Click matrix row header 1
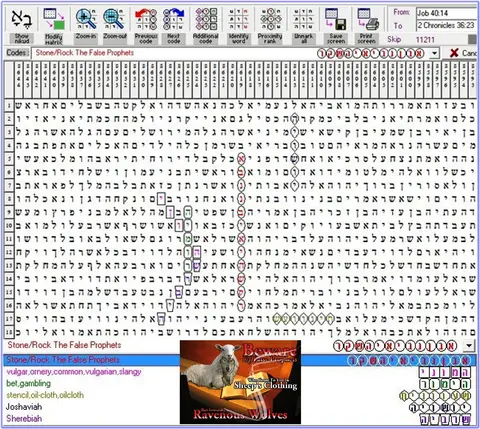Viewport: 480px width, 429px height. coord(9,106)
